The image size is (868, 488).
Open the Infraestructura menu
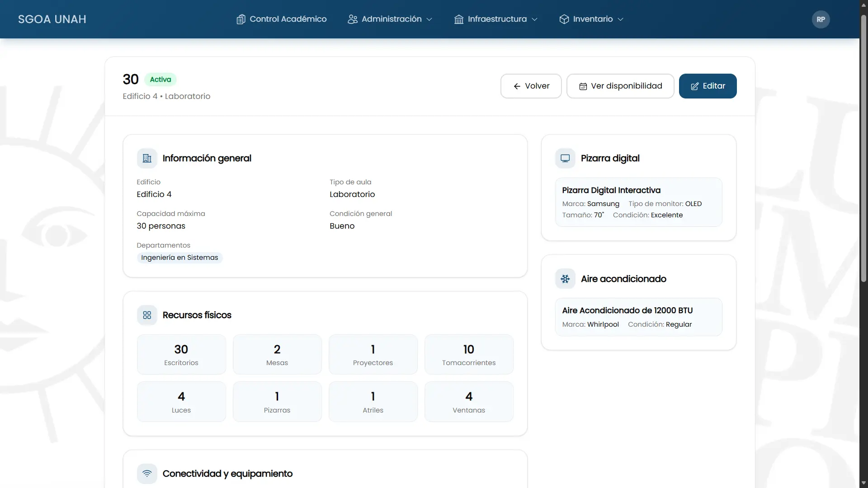point(496,19)
